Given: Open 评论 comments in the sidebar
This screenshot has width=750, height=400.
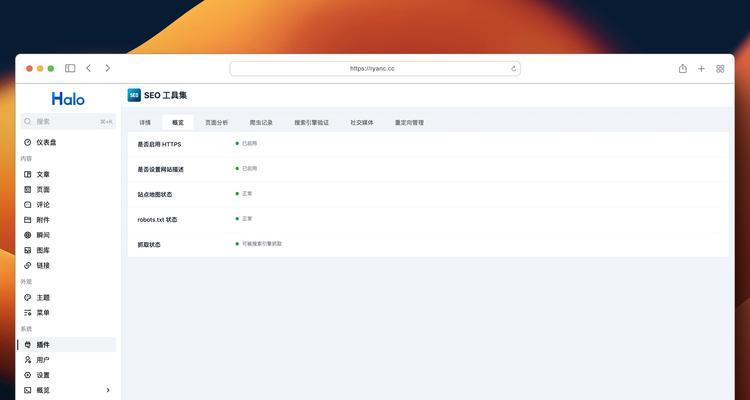Looking at the screenshot, I should (x=68, y=205).
